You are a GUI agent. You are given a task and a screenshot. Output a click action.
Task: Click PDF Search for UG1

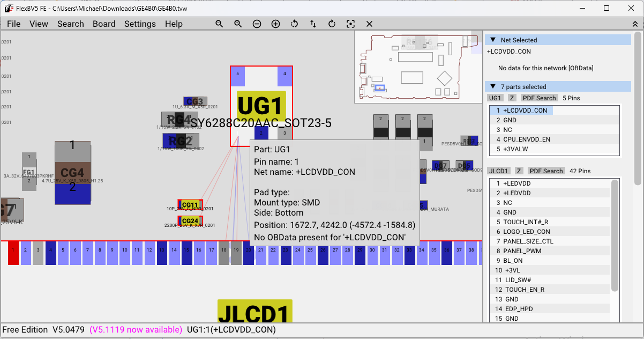539,98
